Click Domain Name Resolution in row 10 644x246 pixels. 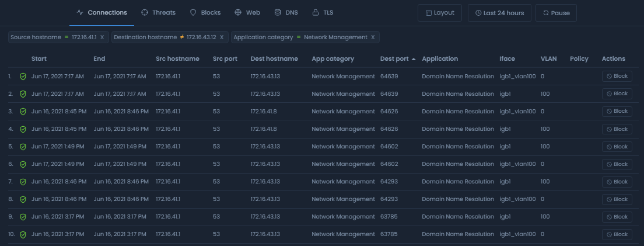coord(458,234)
